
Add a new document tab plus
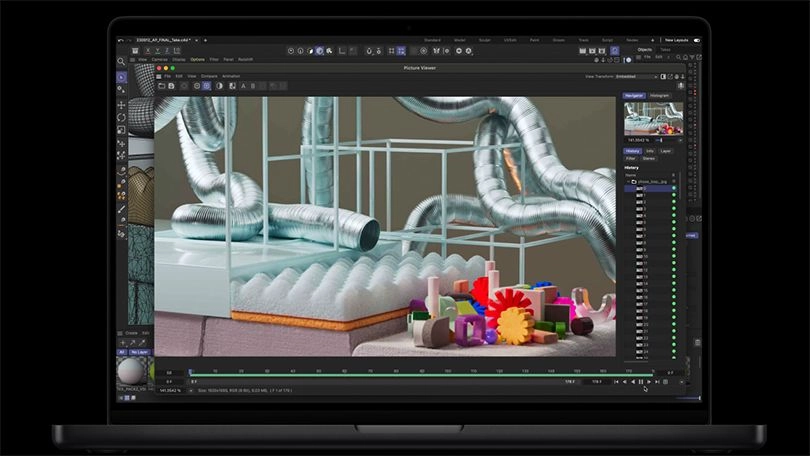[x=205, y=40]
